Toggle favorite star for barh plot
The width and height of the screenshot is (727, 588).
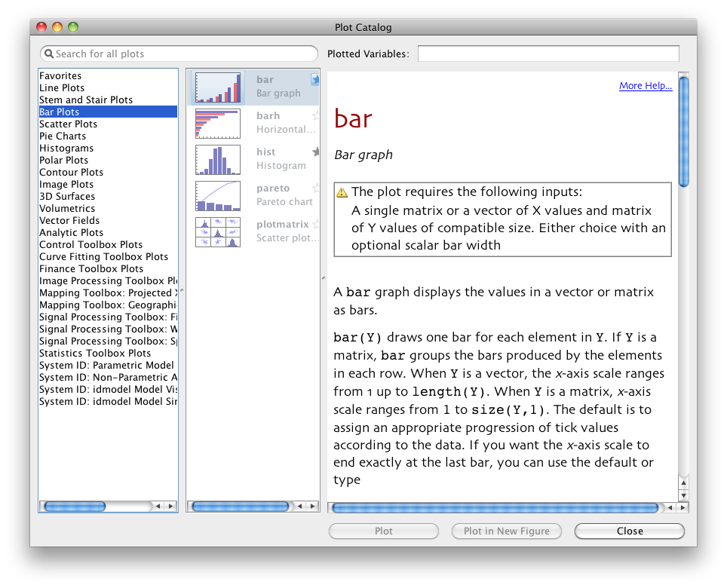pos(316,116)
